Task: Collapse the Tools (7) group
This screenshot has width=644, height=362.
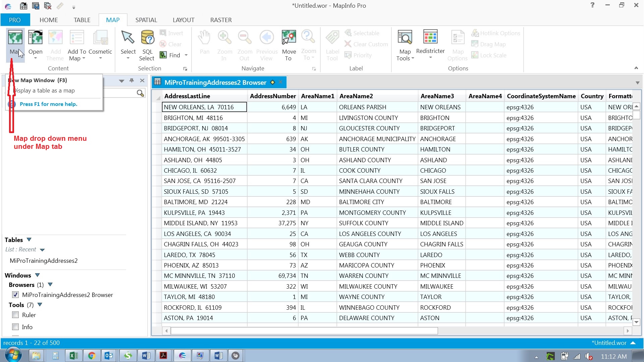Action: (x=40, y=305)
